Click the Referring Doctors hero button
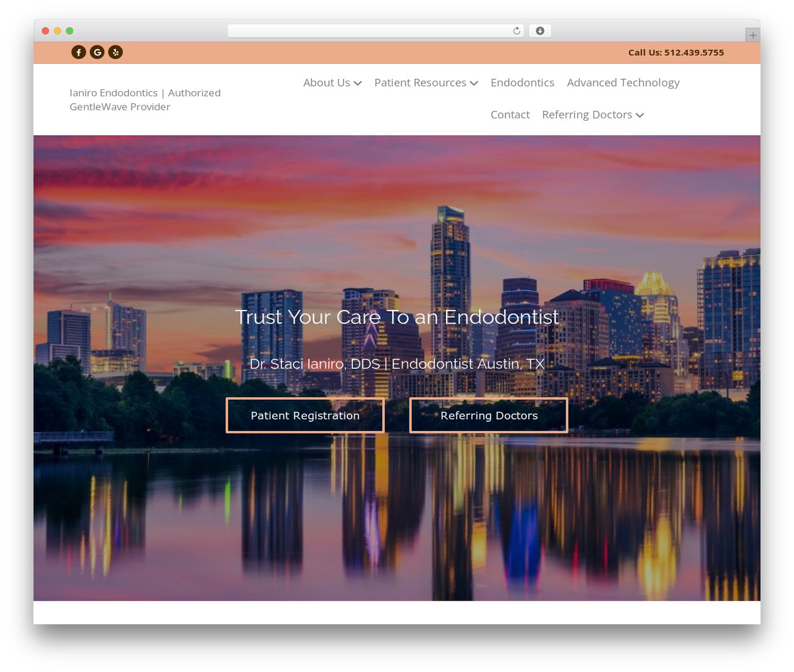794x672 pixels. coord(489,415)
